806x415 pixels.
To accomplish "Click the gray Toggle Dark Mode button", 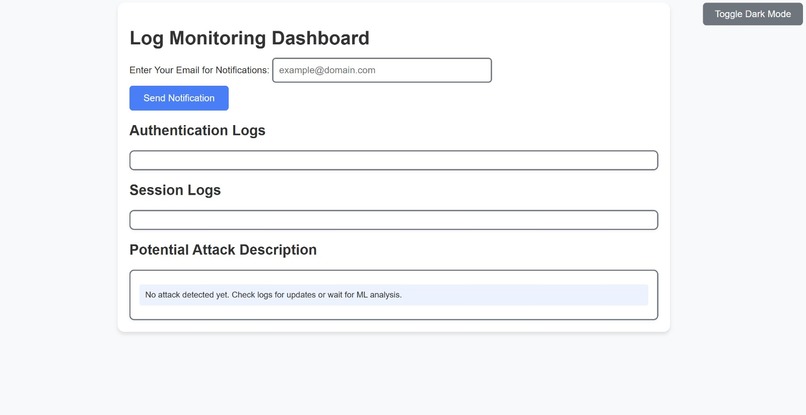I will click(753, 14).
